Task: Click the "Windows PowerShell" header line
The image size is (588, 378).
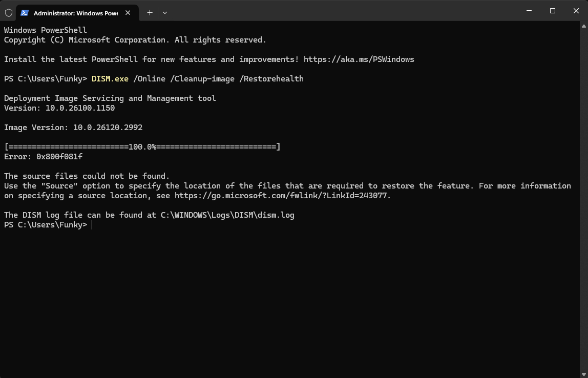Action: pyautogui.click(x=46, y=30)
